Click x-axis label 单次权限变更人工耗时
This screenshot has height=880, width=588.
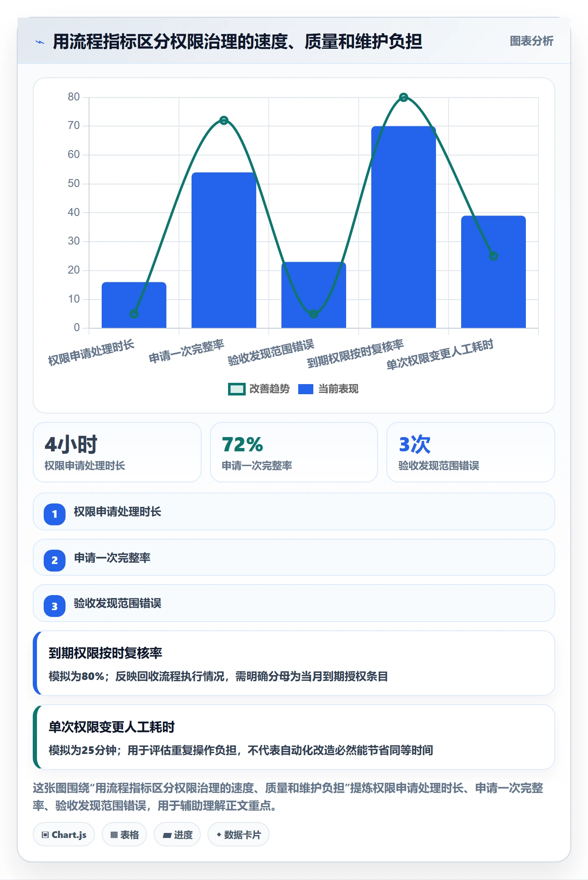pyautogui.click(x=439, y=354)
